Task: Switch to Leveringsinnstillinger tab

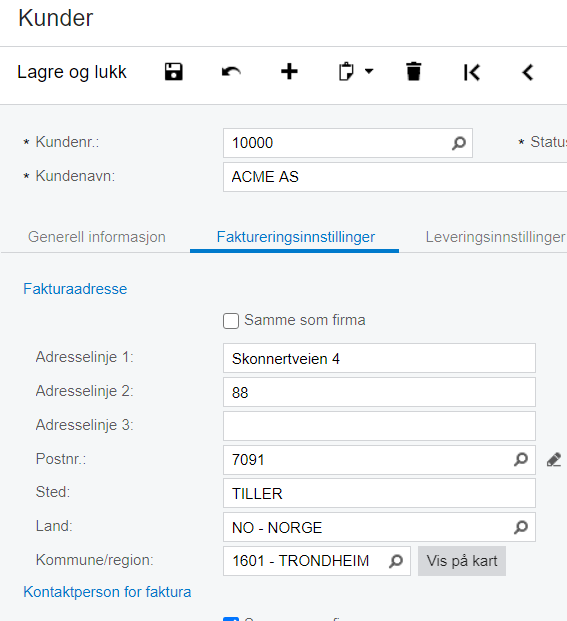Action: click(x=495, y=237)
